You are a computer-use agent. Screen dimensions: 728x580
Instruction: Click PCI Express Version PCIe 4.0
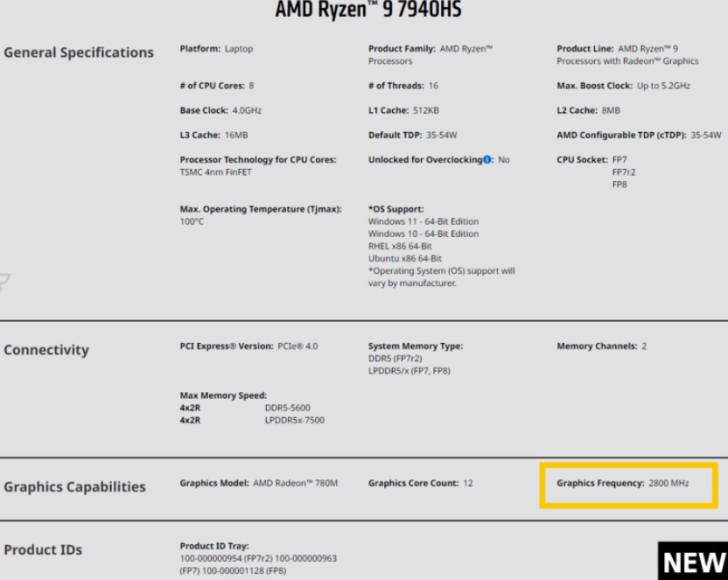coord(248,346)
